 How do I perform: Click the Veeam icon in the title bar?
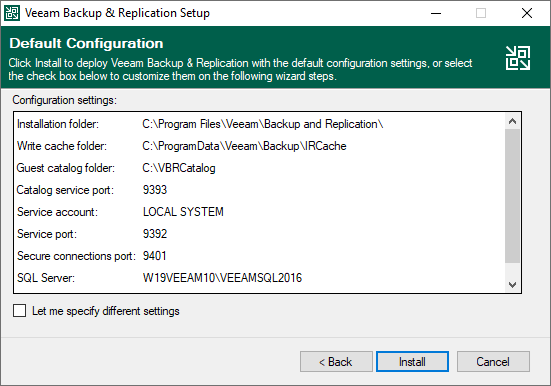coord(12,13)
